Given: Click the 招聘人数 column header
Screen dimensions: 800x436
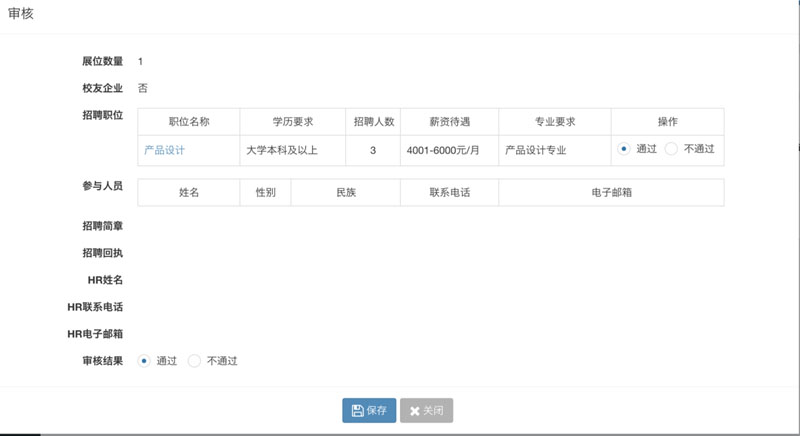Looking at the screenshot, I should coord(374,122).
